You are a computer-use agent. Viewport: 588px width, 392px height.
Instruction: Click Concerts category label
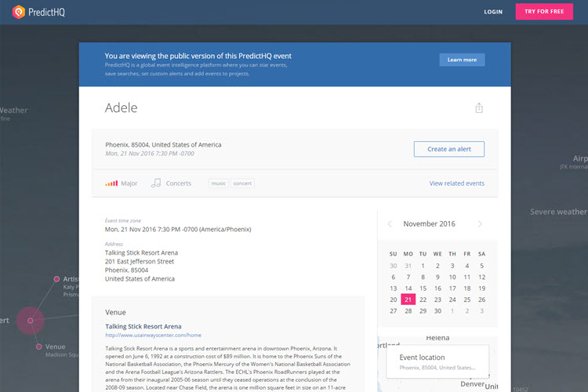click(x=179, y=183)
